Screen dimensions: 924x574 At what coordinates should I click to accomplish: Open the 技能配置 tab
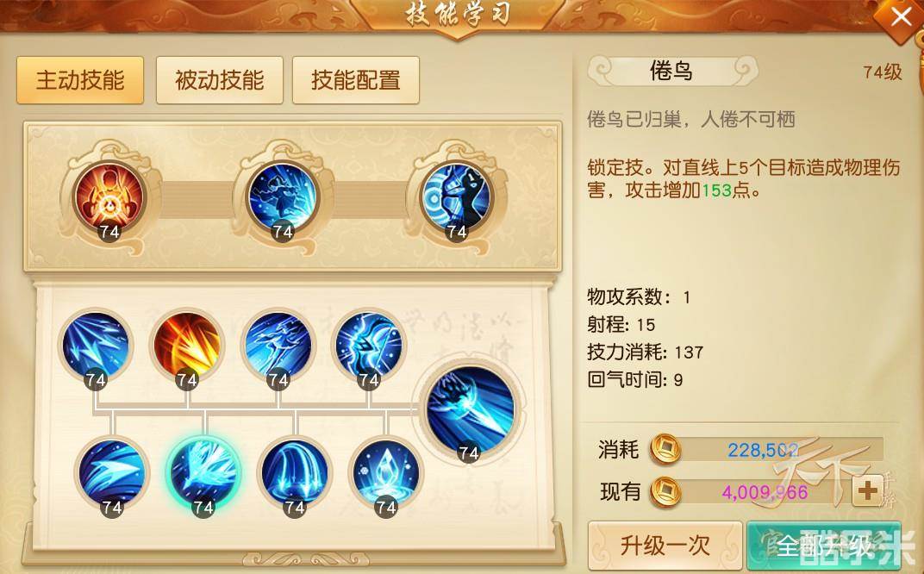356,80
